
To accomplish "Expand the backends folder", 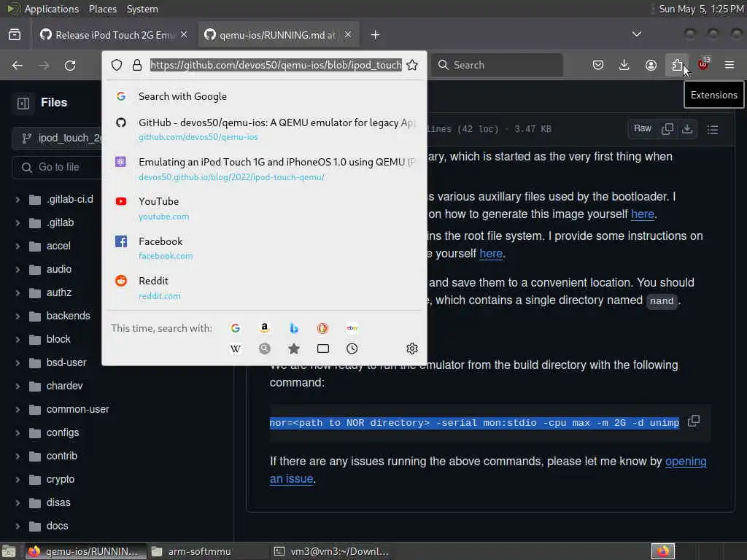I will pyautogui.click(x=18, y=316).
